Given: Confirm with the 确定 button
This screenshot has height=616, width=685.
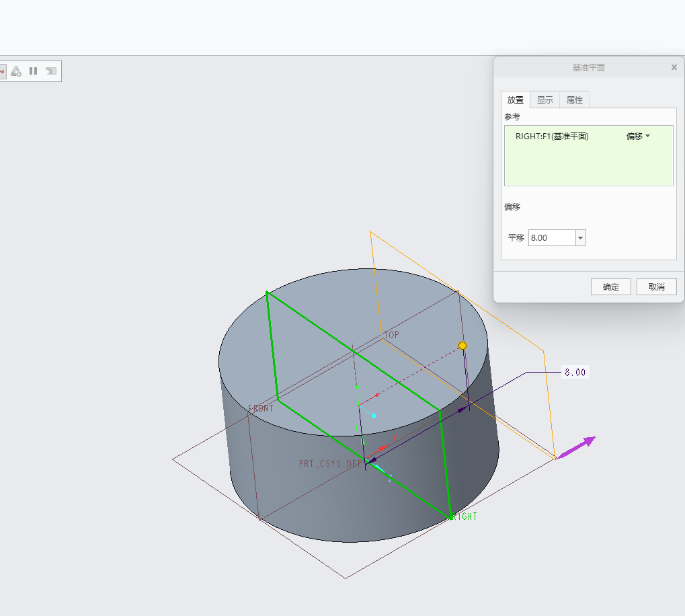Looking at the screenshot, I should tap(611, 287).
